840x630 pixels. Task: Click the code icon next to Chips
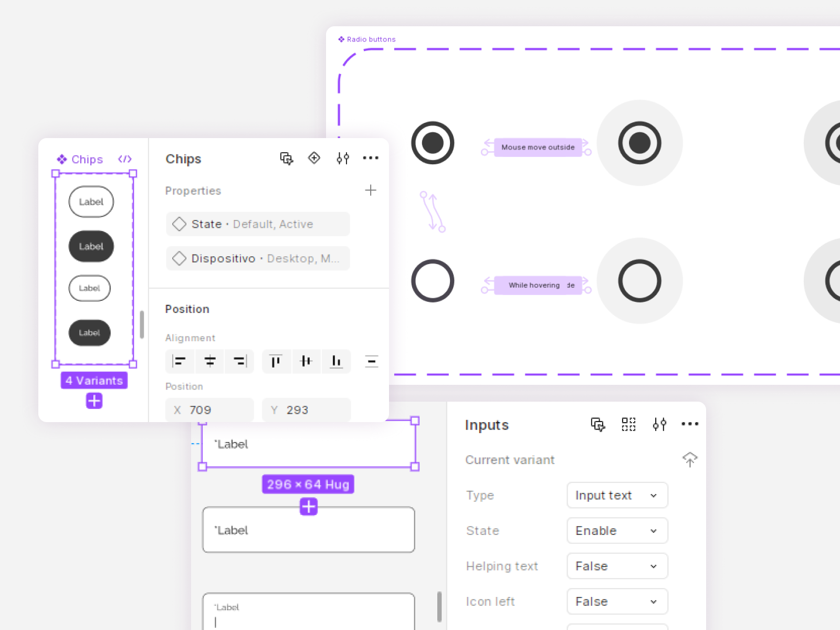[125, 159]
